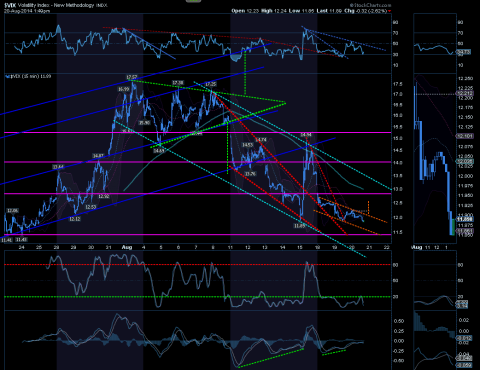
Task: Click the 22 date axis label
Action: point(387,247)
